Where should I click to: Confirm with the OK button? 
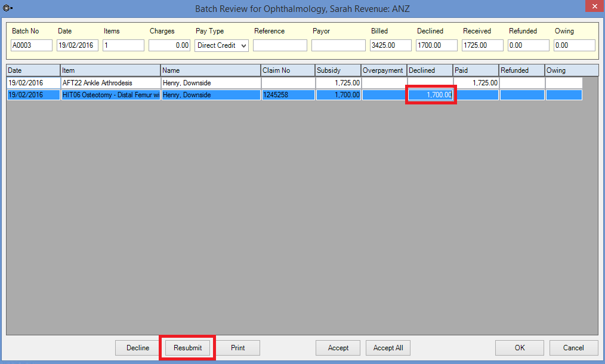click(x=520, y=348)
